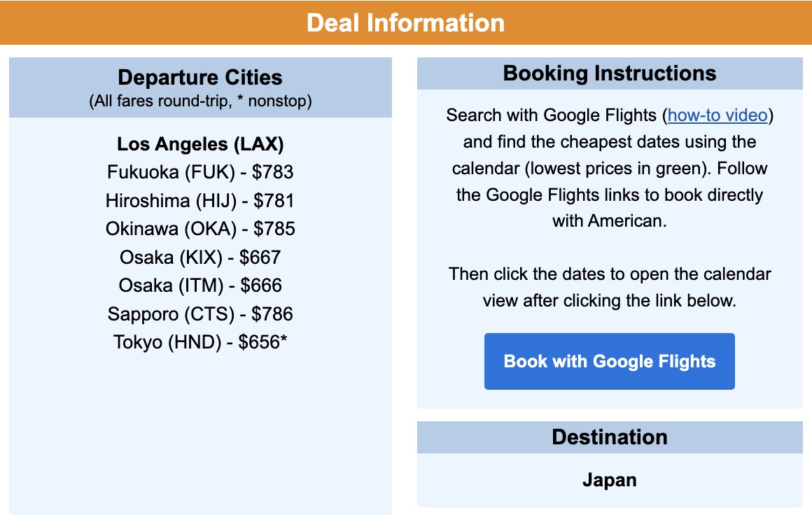The width and height of the screenshot is (812, 515).
Task: Click the Destination header
Action: (609, 437)
